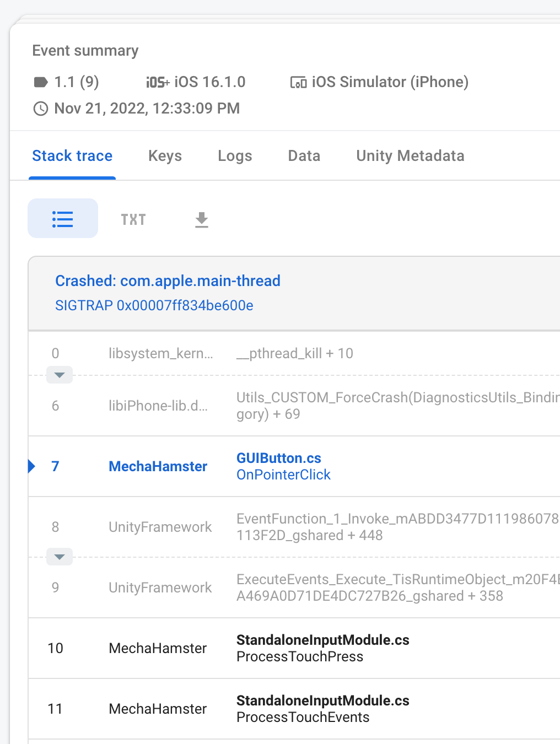Expand collapsed frames between frame 8 and 9
Viewport: 560px width, 744px height.
[59, 557]
